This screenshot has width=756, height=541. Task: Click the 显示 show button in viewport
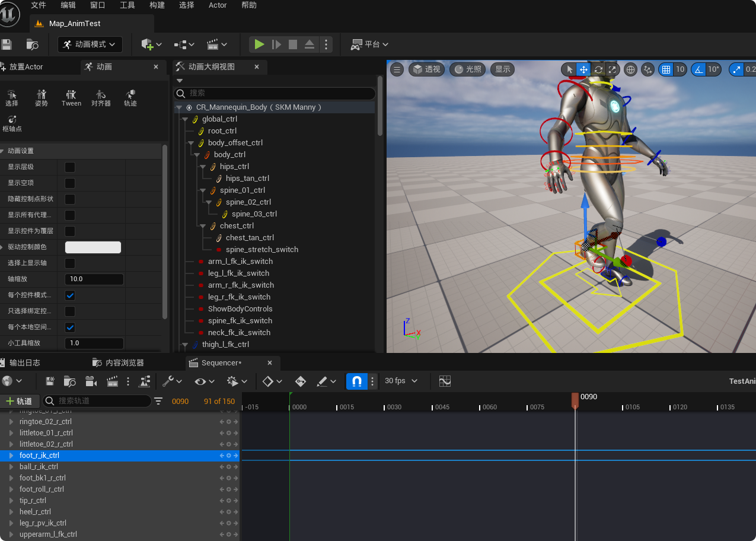(503, 69)
